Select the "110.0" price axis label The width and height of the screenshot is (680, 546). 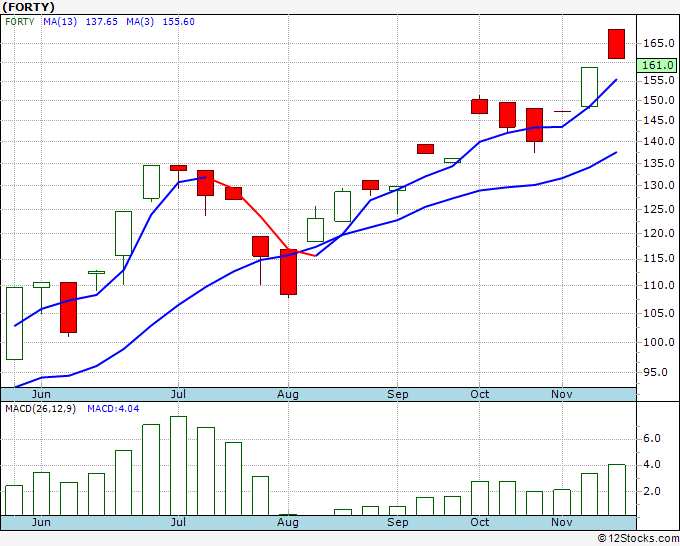click(x=659, y=285)
